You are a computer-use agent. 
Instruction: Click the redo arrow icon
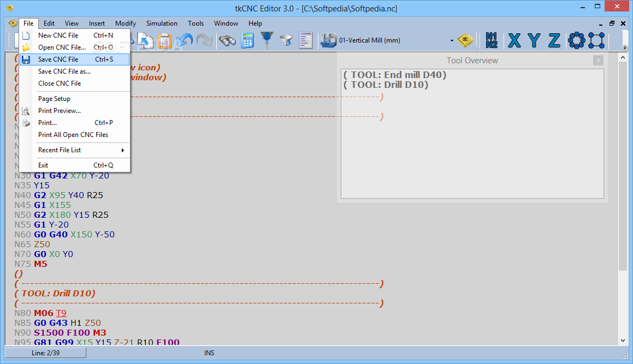[204, 40]
